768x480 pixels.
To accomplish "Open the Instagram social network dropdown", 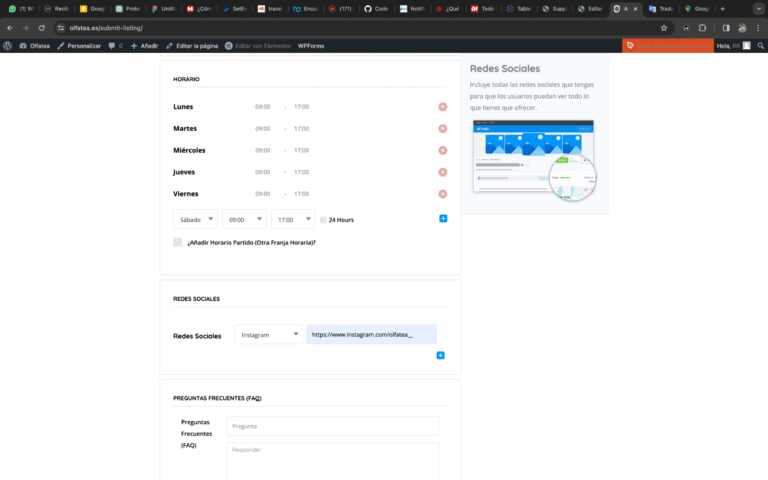I will (x=269, y=335).
